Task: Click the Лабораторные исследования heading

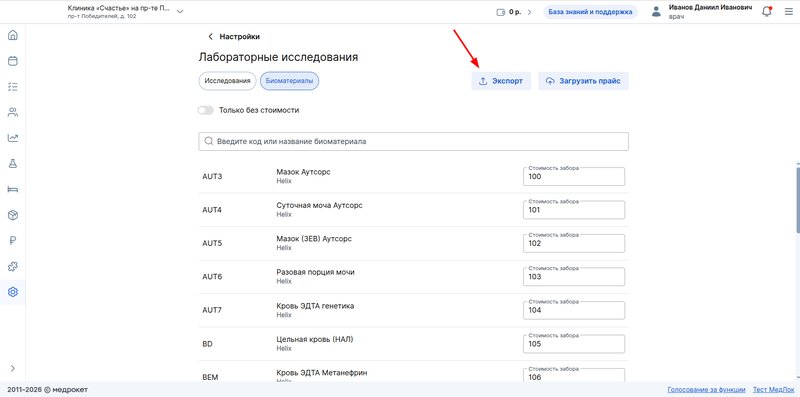Action: [278, 57]
